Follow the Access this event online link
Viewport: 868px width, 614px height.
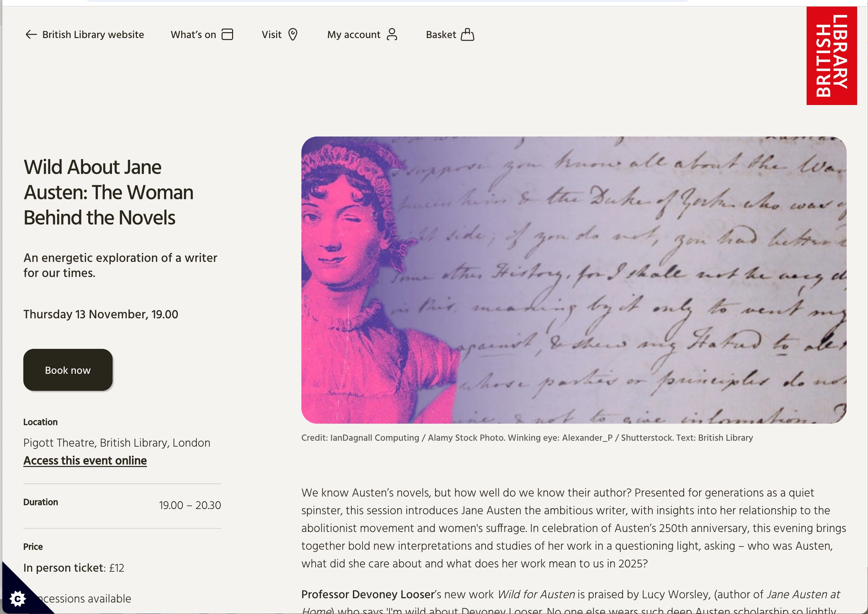85,460
